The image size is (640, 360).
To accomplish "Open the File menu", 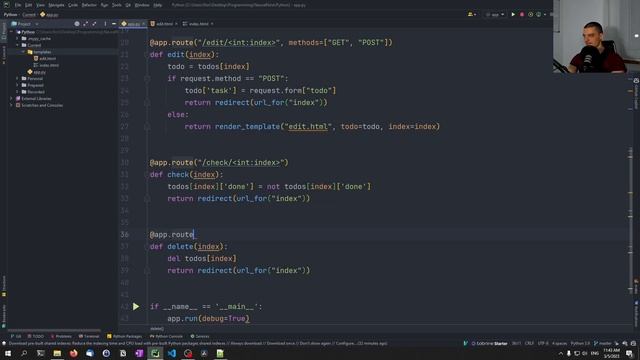I will click(x=18, y=5).
